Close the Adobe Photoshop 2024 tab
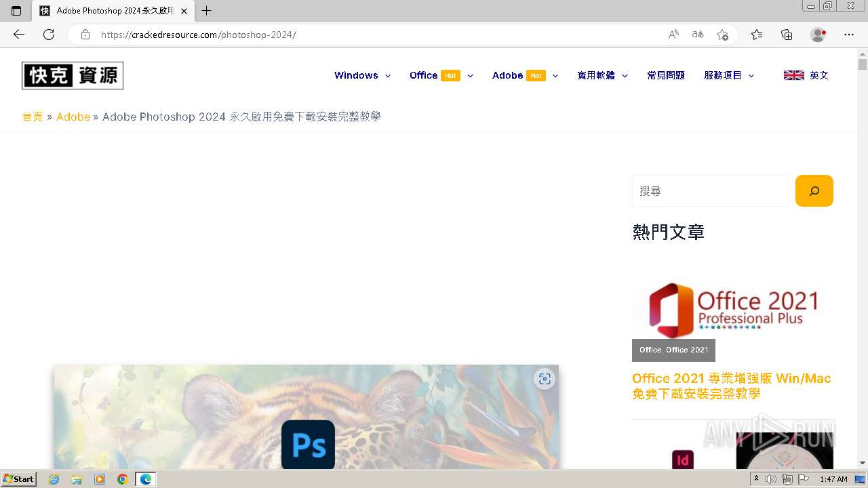This screenshot has height=488, width=868. (x=184, y=11)
